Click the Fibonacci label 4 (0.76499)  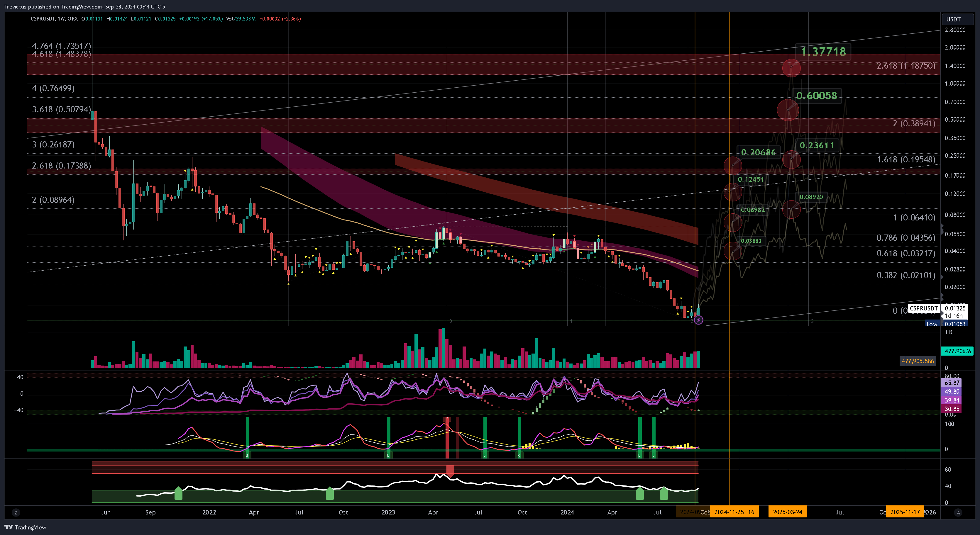[x=53, y=88]
